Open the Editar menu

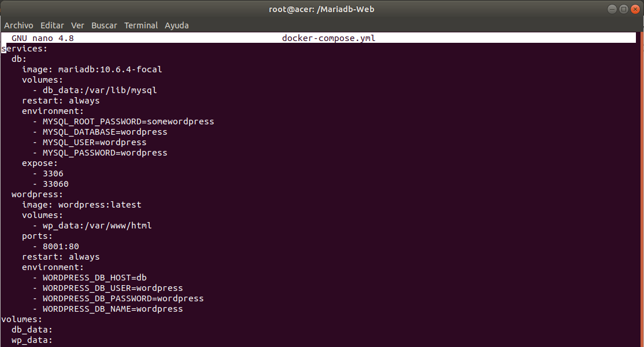[x=52, y=25]
